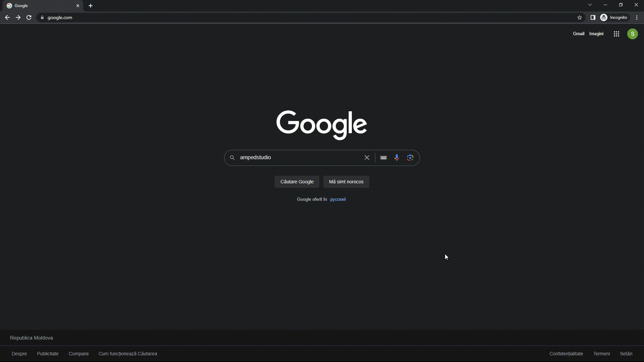644x362 pixels.
Task: Click the Căutare Google search button
Action: point(297,182)
